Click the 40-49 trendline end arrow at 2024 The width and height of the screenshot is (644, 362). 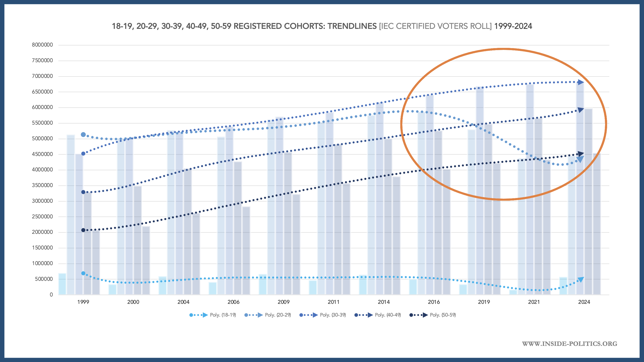pos(580,110)
